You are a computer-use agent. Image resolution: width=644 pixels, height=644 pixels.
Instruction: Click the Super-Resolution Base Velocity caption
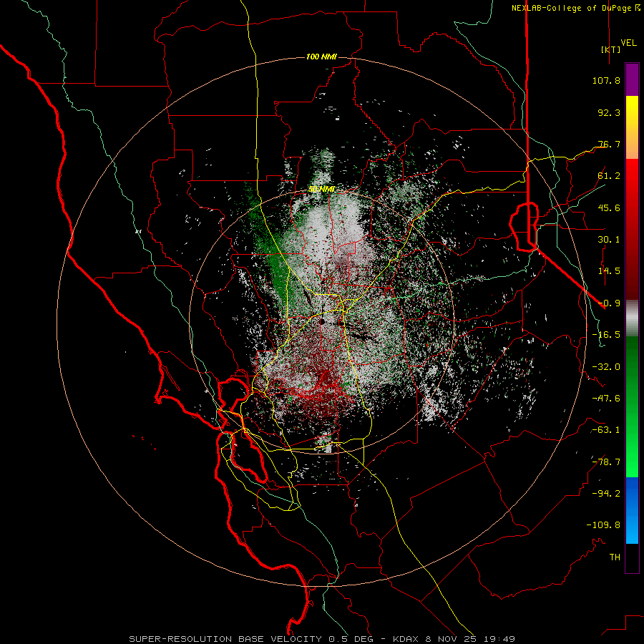click(x=322, y=639)
